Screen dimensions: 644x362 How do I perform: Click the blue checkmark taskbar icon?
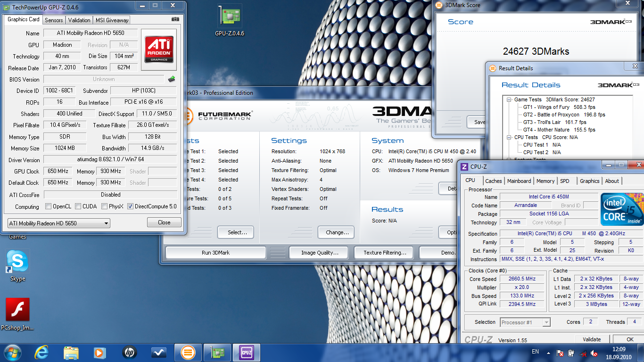[158, 353]
